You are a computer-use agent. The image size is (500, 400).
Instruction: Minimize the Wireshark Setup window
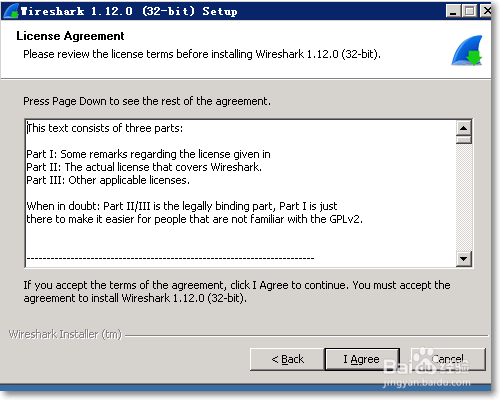pyautogui.click(x=453, y=11)
